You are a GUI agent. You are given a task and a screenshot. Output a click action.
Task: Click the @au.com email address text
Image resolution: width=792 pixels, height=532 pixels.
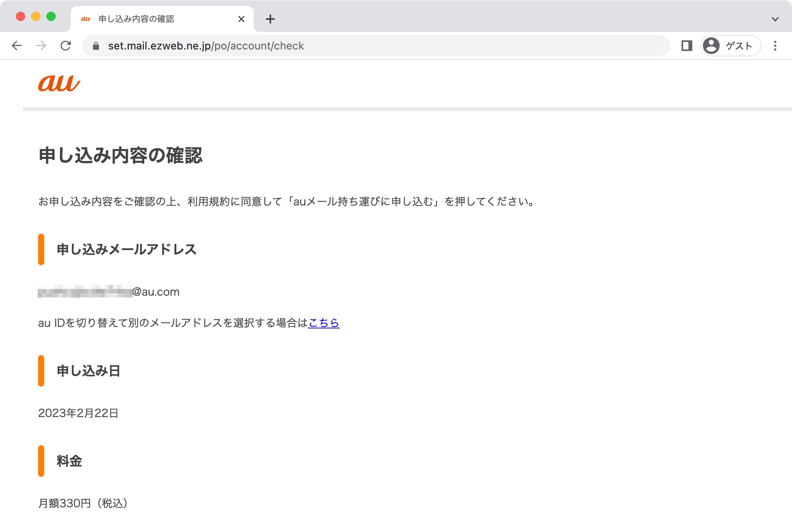(x=109, y=292)
